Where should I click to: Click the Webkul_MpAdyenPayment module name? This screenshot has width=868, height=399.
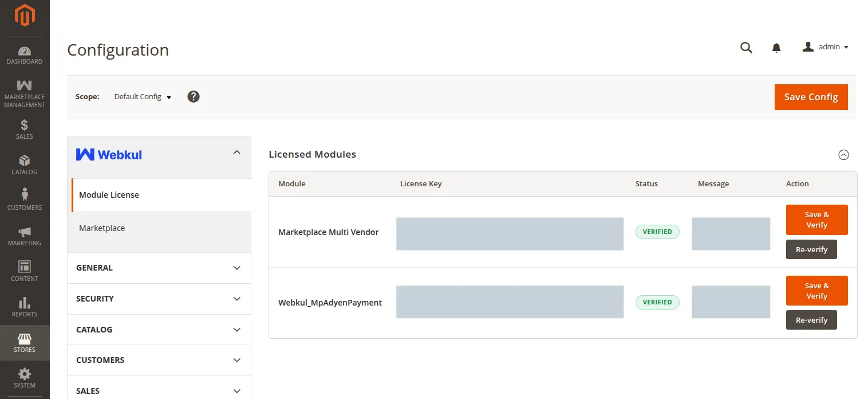330,303
